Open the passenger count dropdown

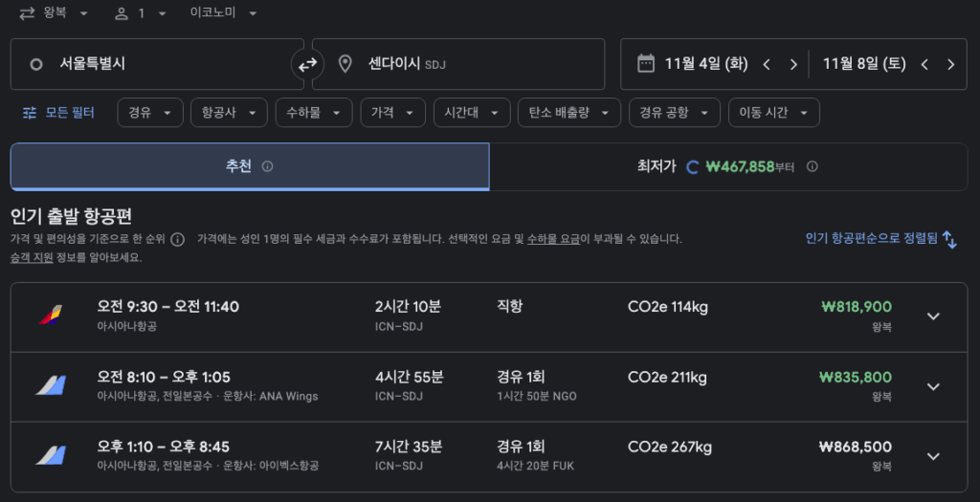pyautogui.click(x=141, y=13)
